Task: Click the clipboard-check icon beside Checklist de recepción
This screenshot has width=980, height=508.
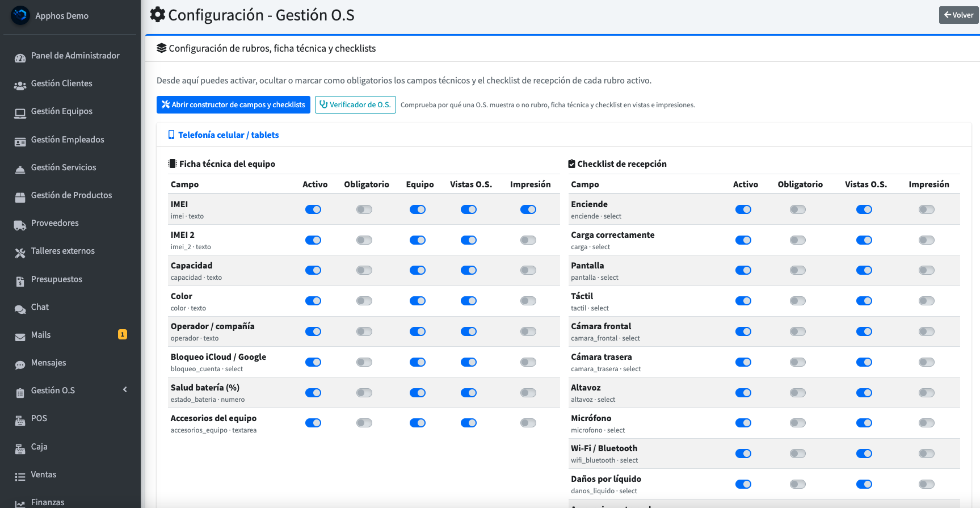Action: tap(572, 163)
